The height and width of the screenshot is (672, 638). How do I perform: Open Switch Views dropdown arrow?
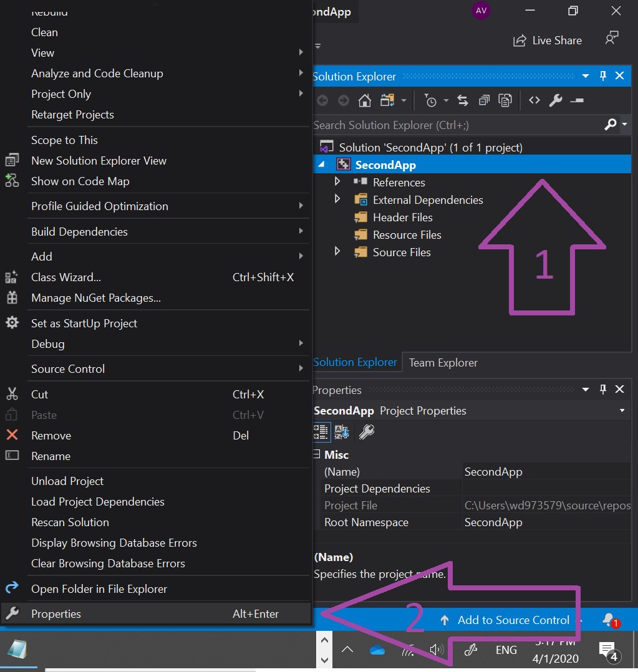pyautogui.click(x=404, y=101)
